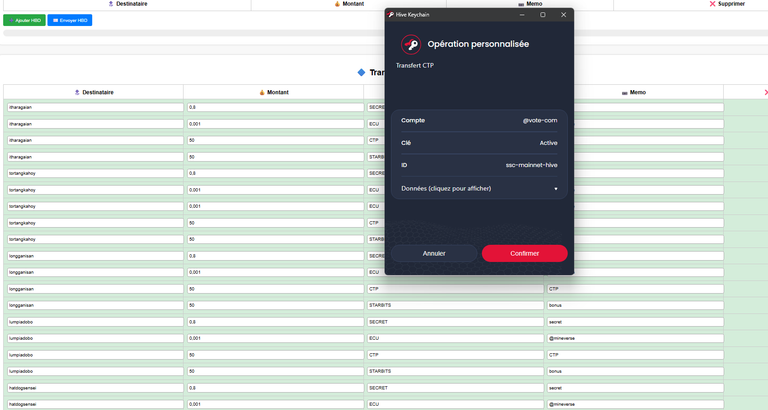Edit the secret memo in the lumpiadobo row
This screenshot has width=768, height=410.
click(635, 322)
